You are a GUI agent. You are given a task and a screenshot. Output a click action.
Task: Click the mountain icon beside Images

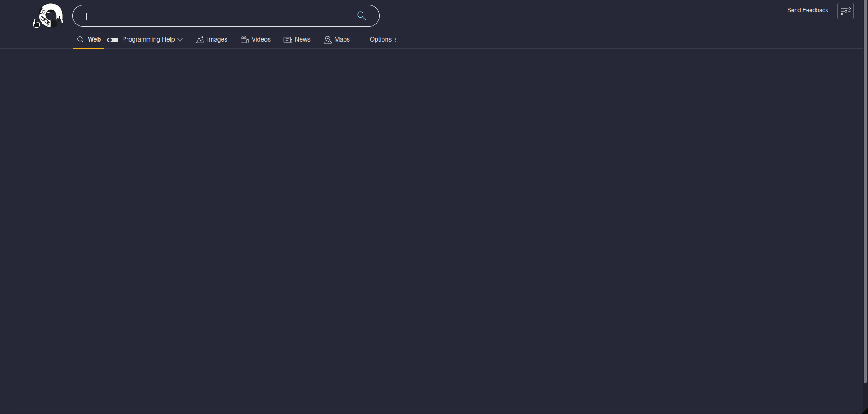pyautogui.click(x=200, y=40)
